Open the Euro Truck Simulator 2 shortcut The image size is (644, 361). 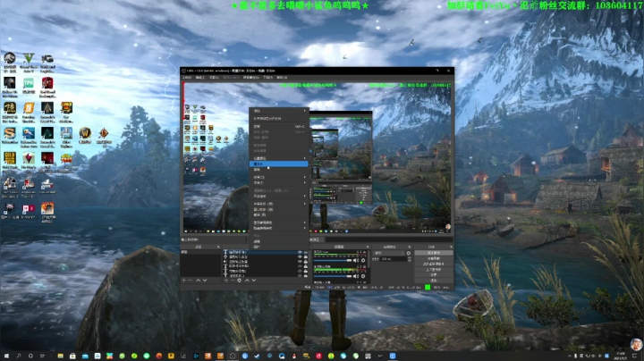(10, 187)
